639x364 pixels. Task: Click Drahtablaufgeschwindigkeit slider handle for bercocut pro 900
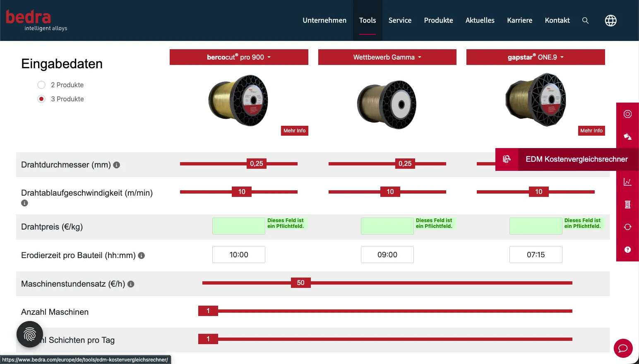click(x=242, y=192)
